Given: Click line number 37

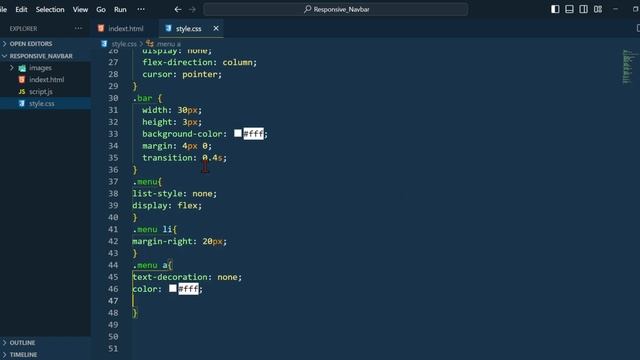Looking at the screenshot, I should [113, 182].
